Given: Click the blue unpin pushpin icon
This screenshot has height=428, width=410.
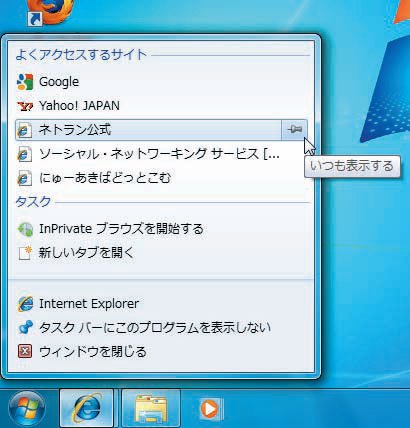Looking at the screenshot, I should [25, 328].
